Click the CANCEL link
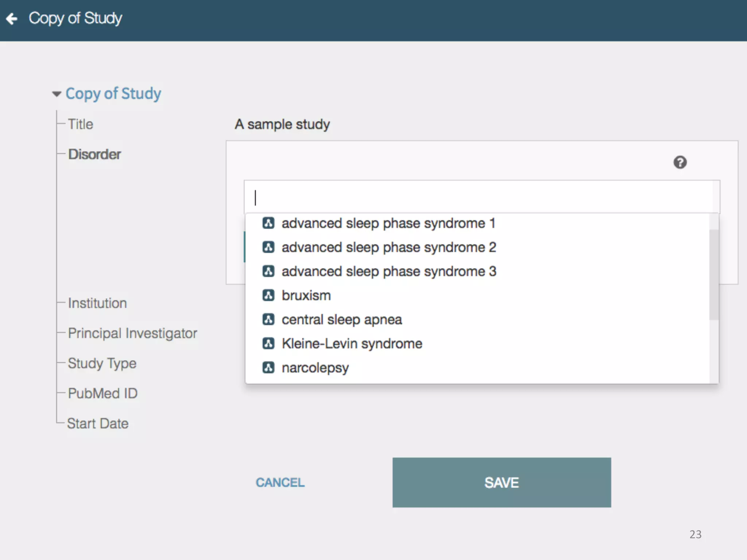Screen dimensions: 747x560 [280, 482]
